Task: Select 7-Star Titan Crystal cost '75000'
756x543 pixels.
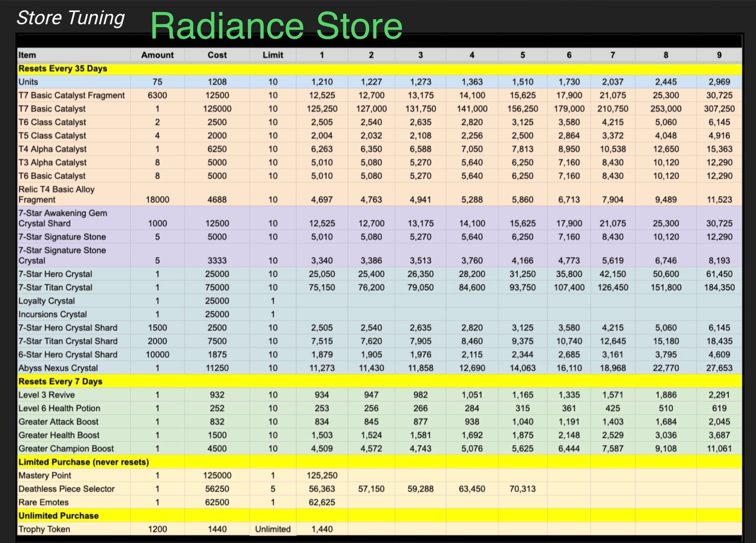Action: [x=217, y=288]
